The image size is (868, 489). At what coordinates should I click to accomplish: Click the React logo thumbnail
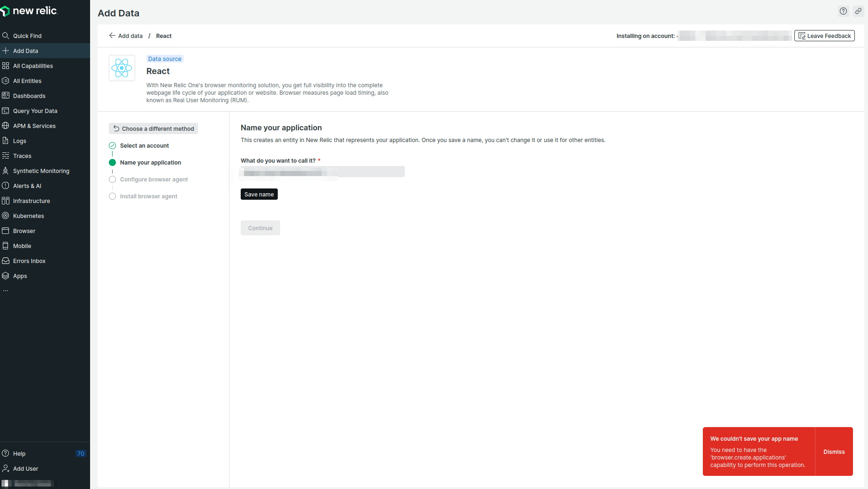(122, 68)
